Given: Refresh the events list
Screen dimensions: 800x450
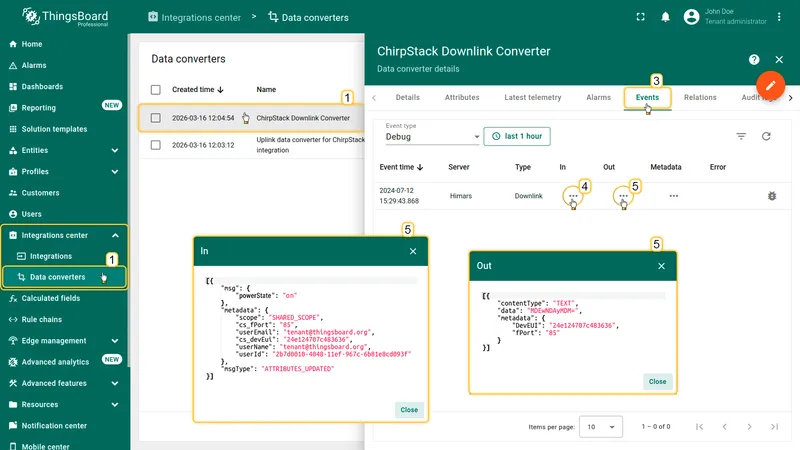Looking at the screenshot, I should point(766,136).
